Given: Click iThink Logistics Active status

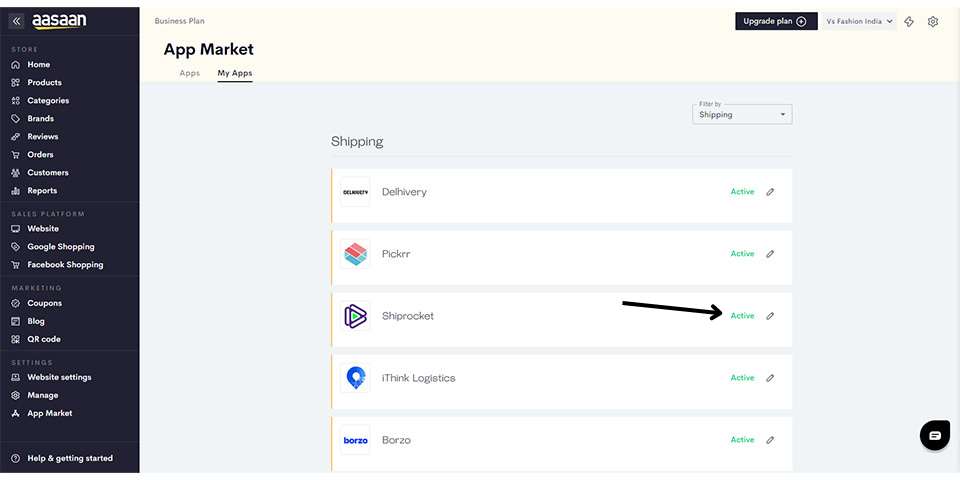Looking at the screenshot, I should [742, 378].
